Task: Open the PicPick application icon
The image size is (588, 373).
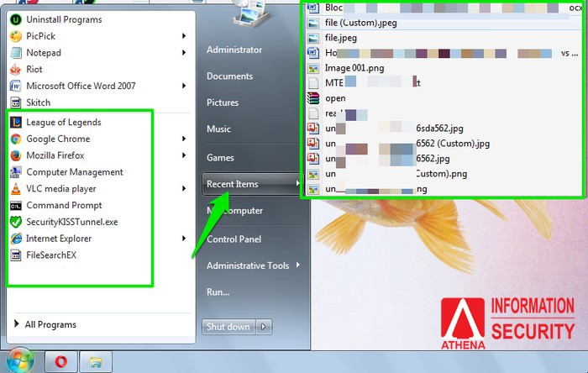Action: 15,36
